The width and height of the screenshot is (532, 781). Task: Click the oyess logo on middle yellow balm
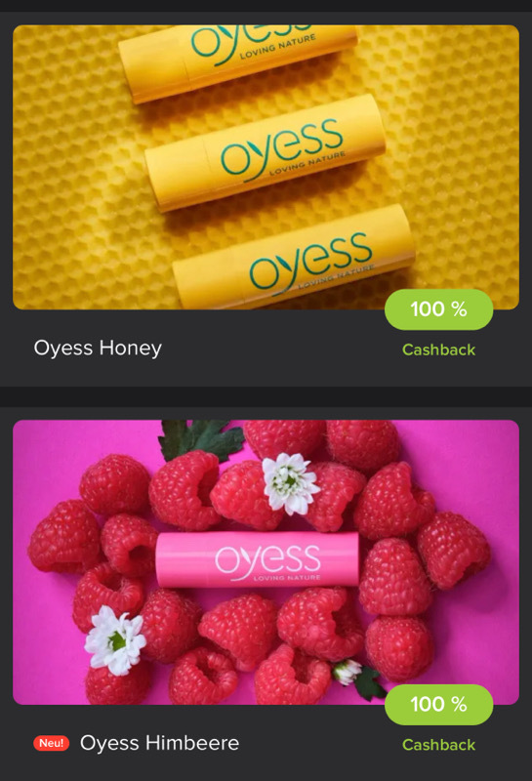(283, 149)
